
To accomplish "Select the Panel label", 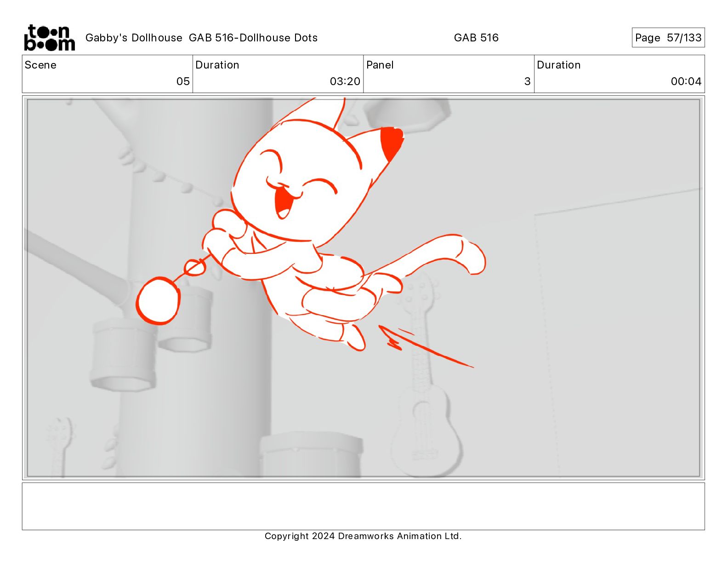I will [x=380, y=65].
